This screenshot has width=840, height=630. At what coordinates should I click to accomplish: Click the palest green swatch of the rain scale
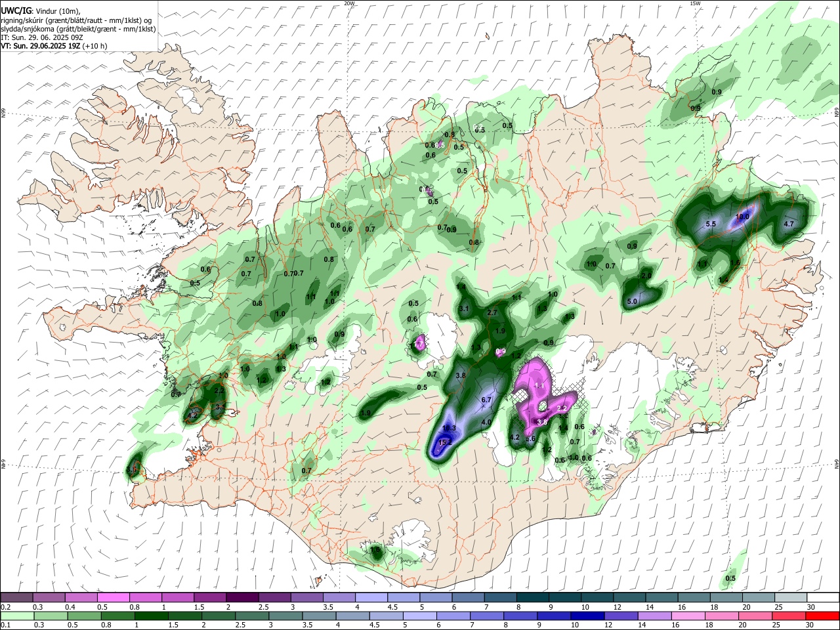click(x=17, y=616)
